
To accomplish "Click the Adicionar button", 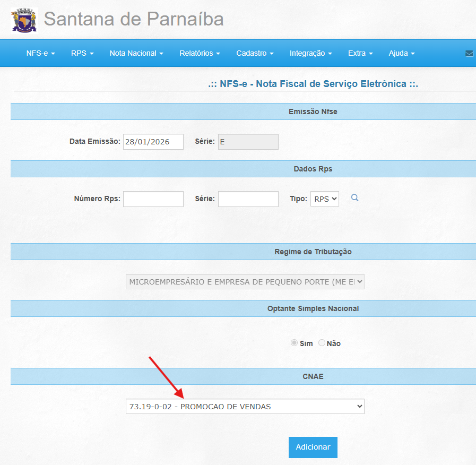I will 313,447.
